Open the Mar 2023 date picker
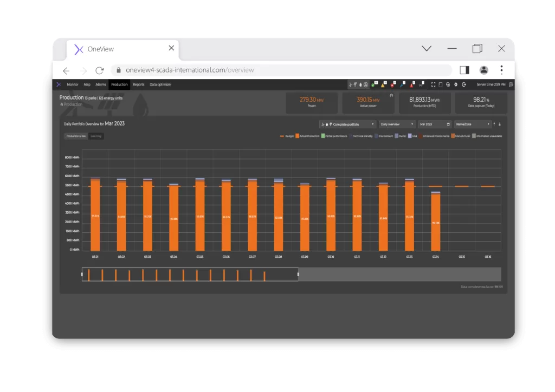This screenshot has width=555, height=392. pos(436,124)
